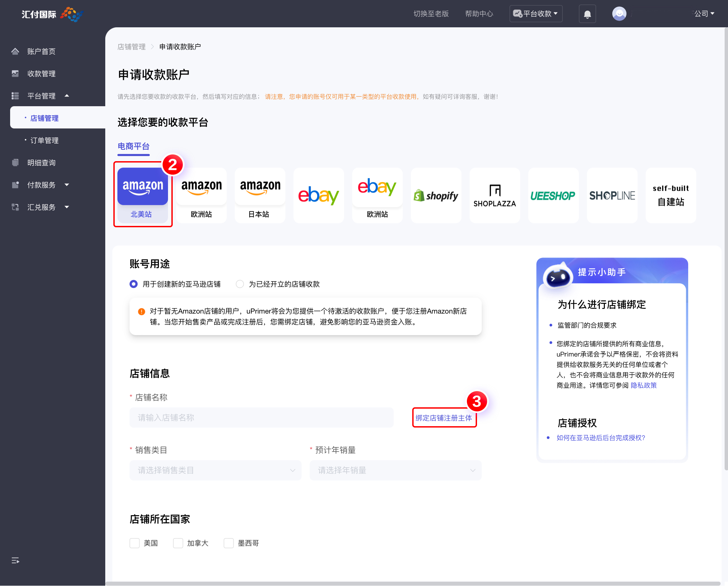Select the SHOPLINE platform card
The width and height of the screenshot is (728, 586).
point(612,195)
